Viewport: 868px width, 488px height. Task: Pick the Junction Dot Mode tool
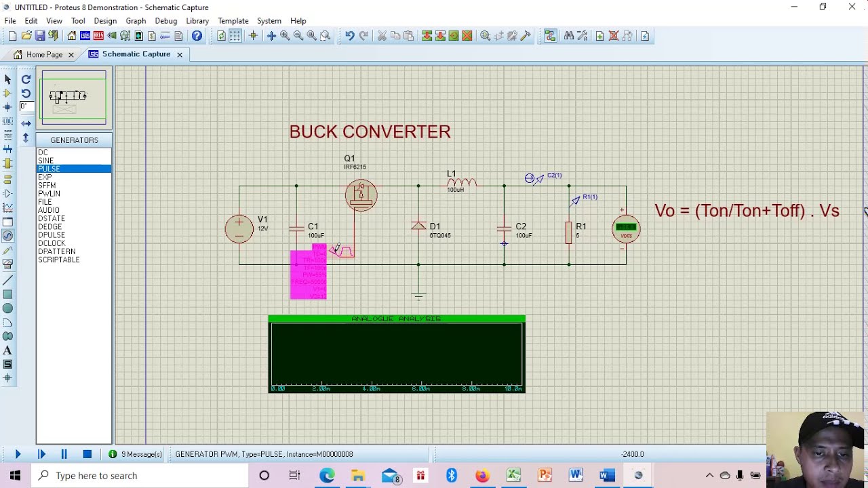[x=7, y=107]
